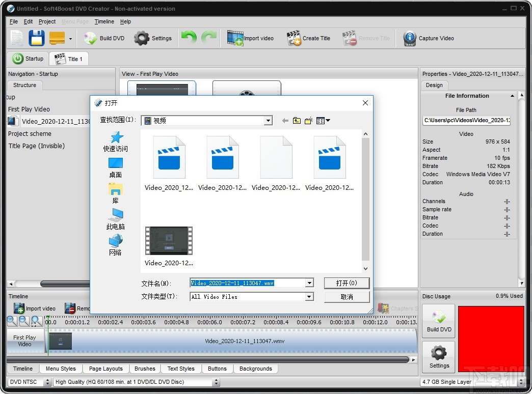
Task: Click the Undo arrow icon
Action: pos(189,37)
